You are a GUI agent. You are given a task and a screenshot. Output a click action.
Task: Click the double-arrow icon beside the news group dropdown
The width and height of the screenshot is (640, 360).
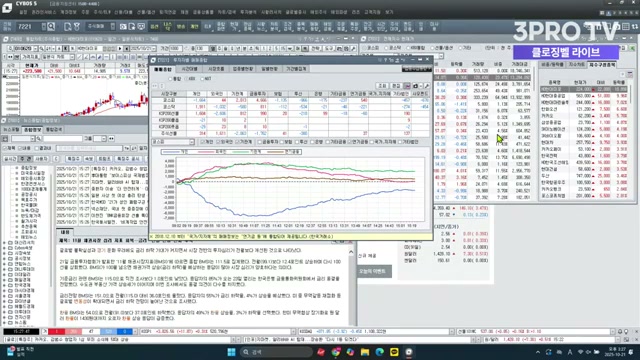coord(111,139)
